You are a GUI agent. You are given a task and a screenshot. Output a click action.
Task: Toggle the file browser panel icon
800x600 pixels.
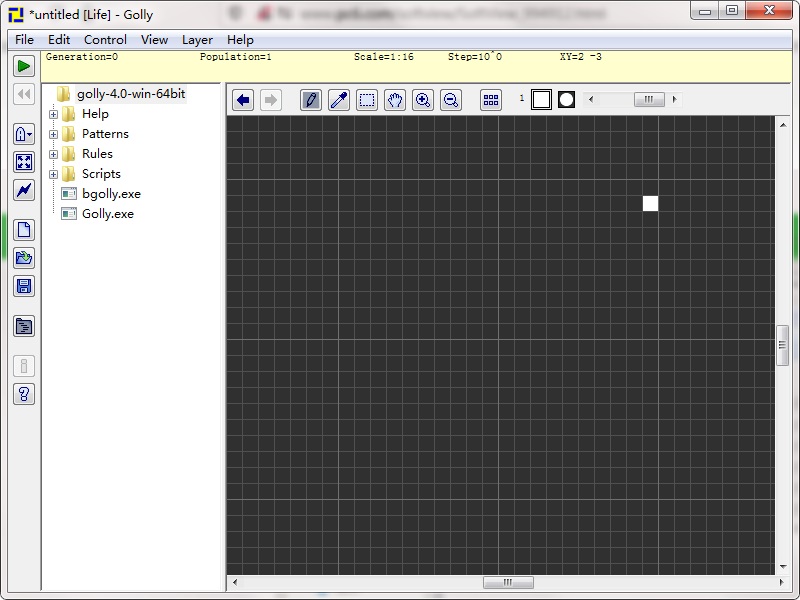[24, 326]
